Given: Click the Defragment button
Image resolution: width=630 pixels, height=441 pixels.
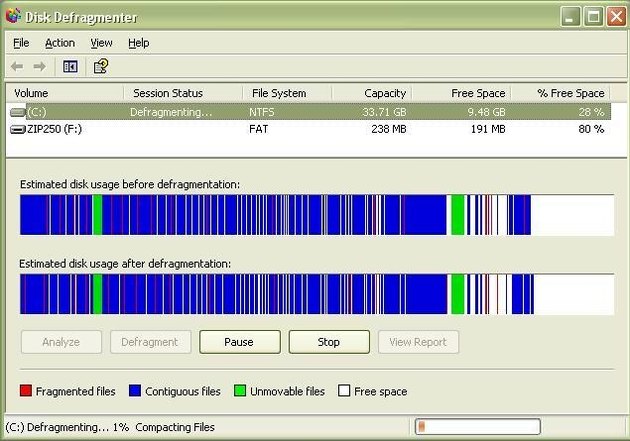Looking at the screenshot, I should [x=150, y=342].
